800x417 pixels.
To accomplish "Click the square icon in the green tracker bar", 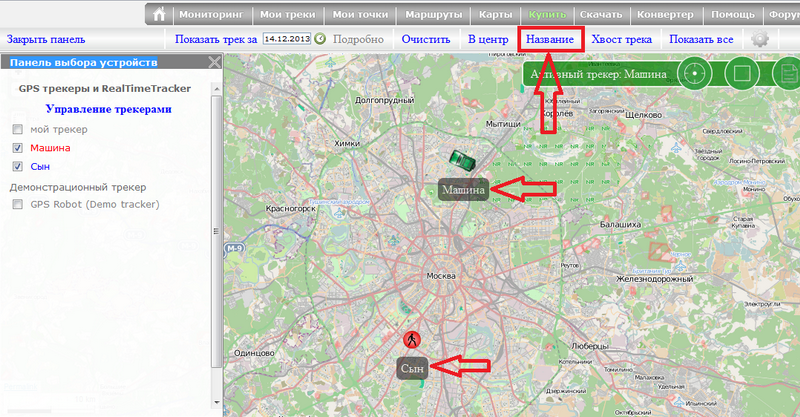I will pos(741,73).
